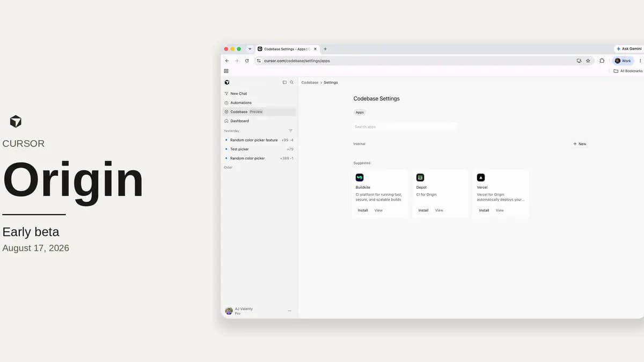Click the Buildkite card title
This screenshot has height=362, width=644.
(363, 188)
